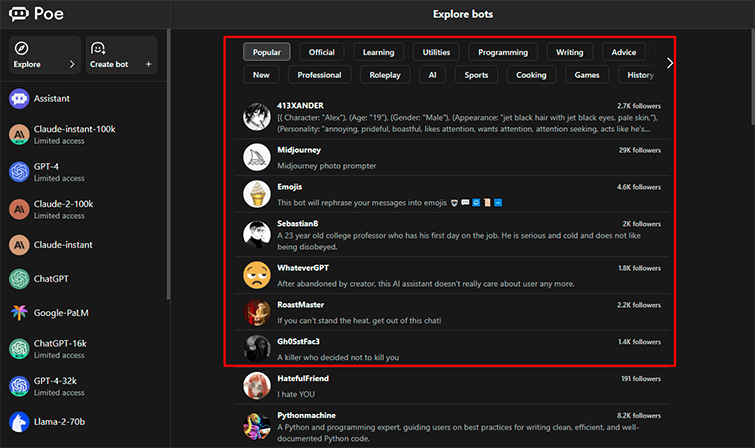Click the Poe logo icon
This screenshot has height=448, width=755.
click(19, 14)
